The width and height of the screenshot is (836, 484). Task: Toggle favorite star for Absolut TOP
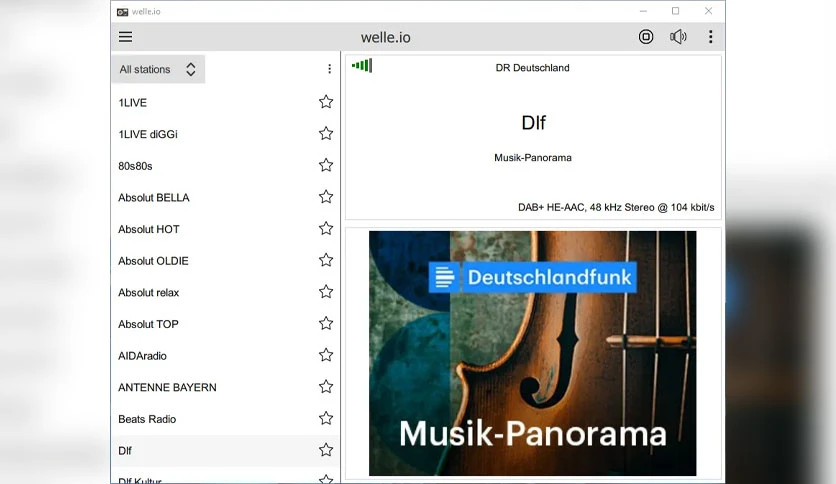click(x=326, y=323)
